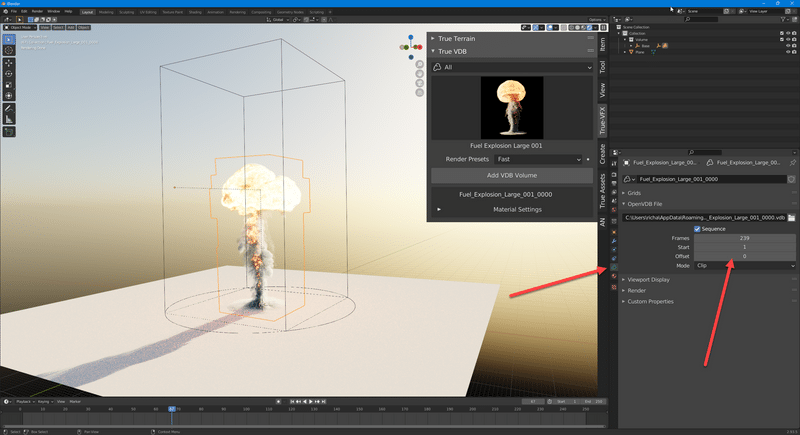Screen dimensions: 800x435
Task: Select the Move tool in the viewport toolbar
Action: tap(9, 62)
